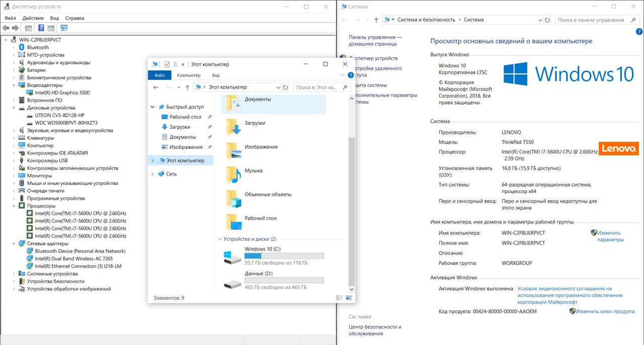644x345 pixels.
Task: Select Intel(R) HD Graphics 5500 device
Action: pos(62,93)
